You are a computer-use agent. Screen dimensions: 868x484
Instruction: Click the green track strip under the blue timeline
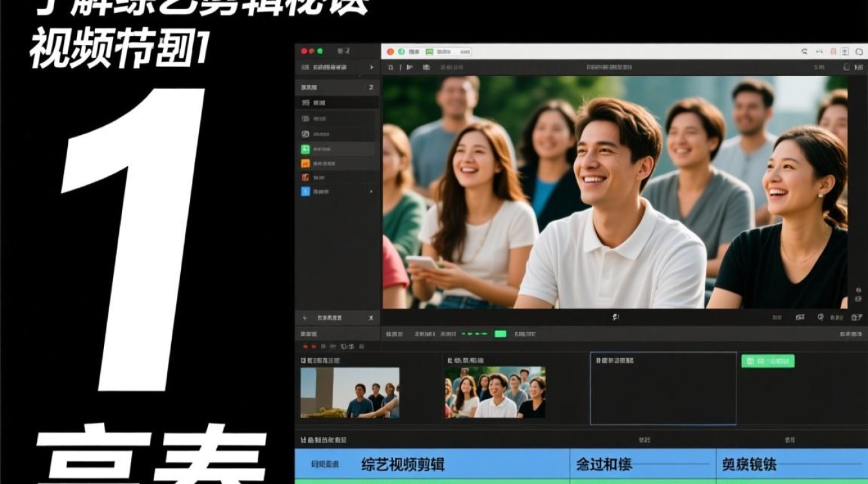click(581, 481)
